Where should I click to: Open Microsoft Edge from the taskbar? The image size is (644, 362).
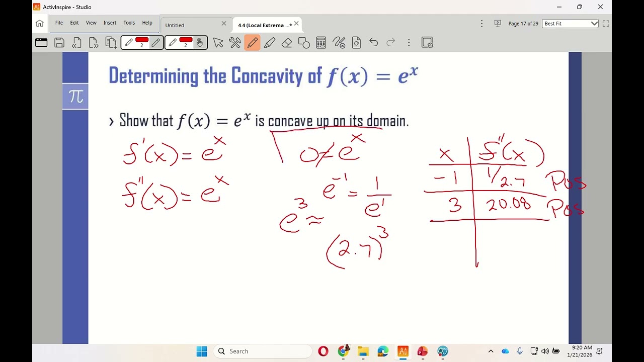tap(383, 351)
